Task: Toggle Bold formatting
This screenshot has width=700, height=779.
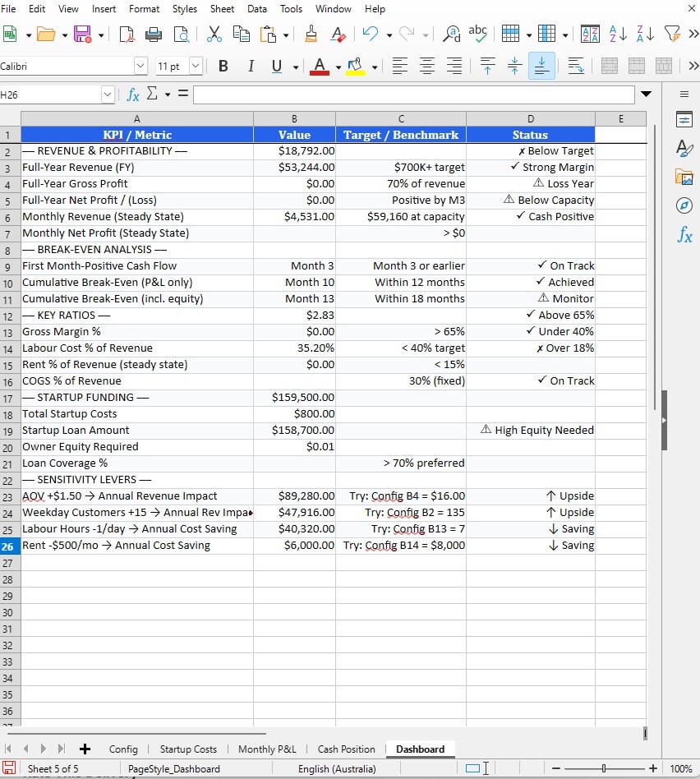Action: (x=223, y=66)
